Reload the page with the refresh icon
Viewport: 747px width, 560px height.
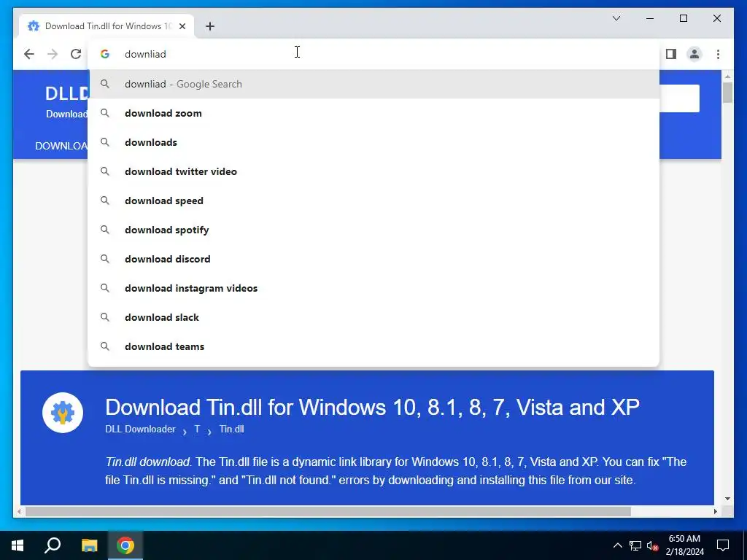76,54
